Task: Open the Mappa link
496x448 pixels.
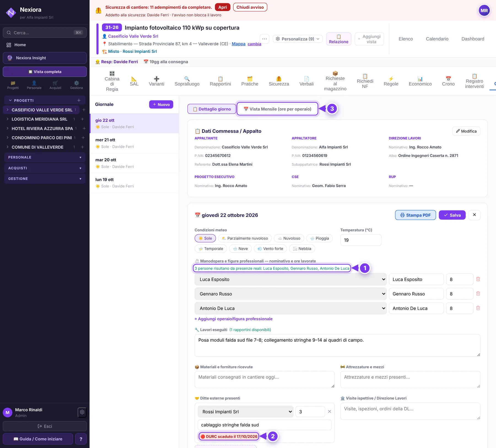Action: (x=238, y=44)
